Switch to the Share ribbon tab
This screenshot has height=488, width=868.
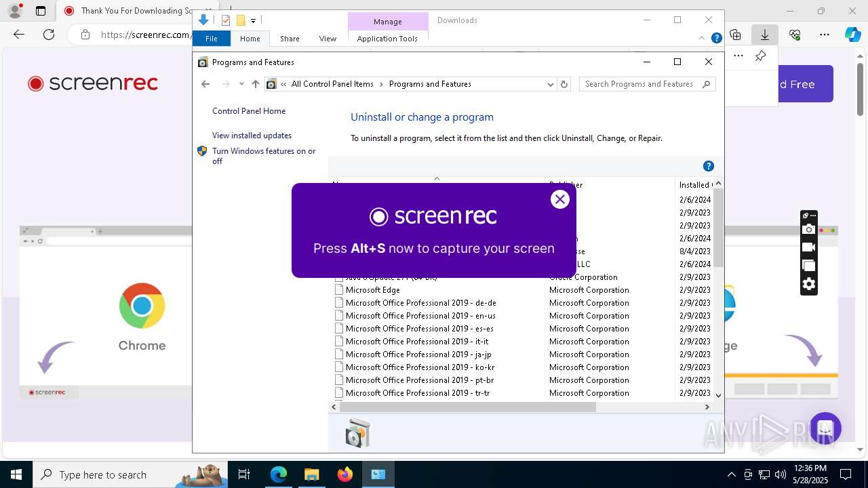click(290, 39)
